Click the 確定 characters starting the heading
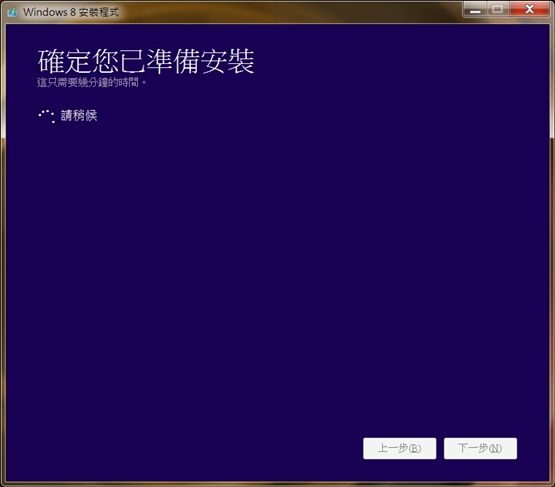The width and height of the screenshot is (555, 487). [64, 61]
